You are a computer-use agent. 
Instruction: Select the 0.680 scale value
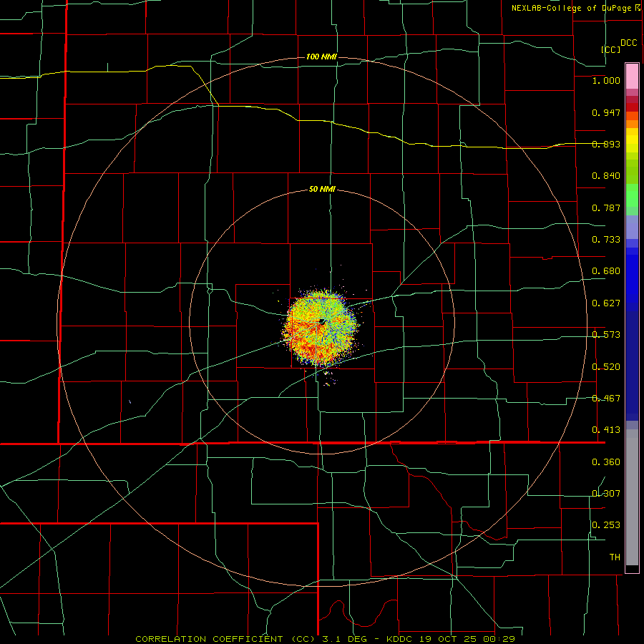[x=606, y=271]
